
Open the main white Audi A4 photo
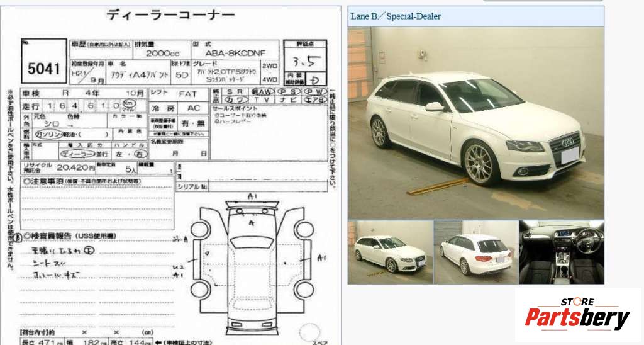point(475,123)
